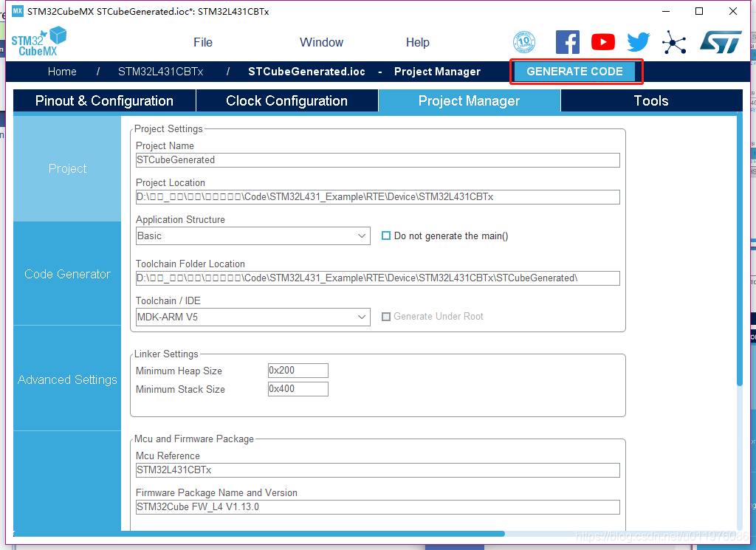Select the Project side section
The height and width of the screenshot is (550, 756).
point(67,169)
